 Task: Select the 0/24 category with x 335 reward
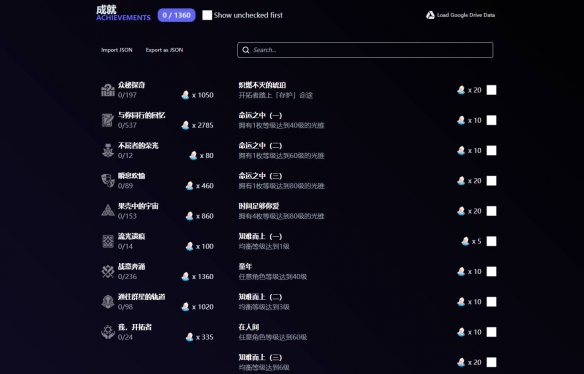157,332
